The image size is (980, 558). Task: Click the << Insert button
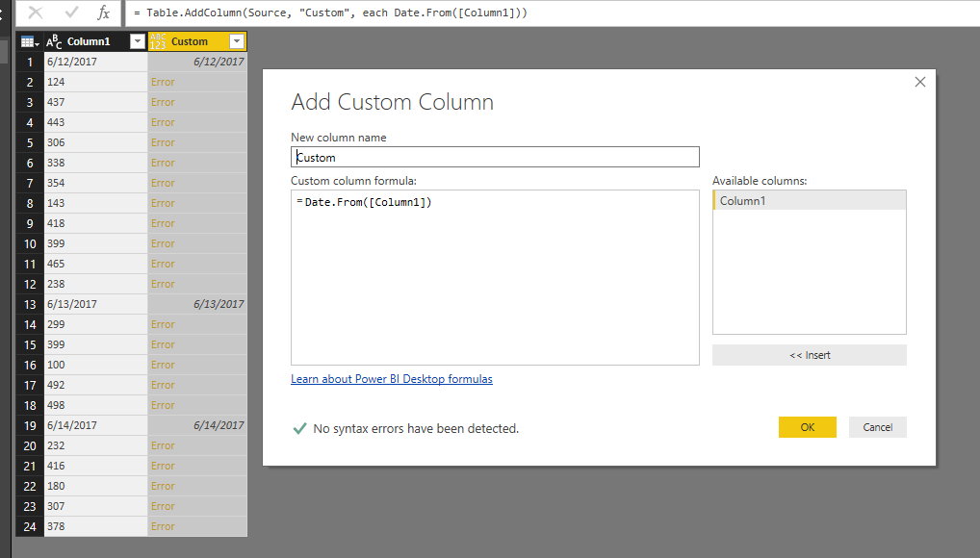[810, 355]
